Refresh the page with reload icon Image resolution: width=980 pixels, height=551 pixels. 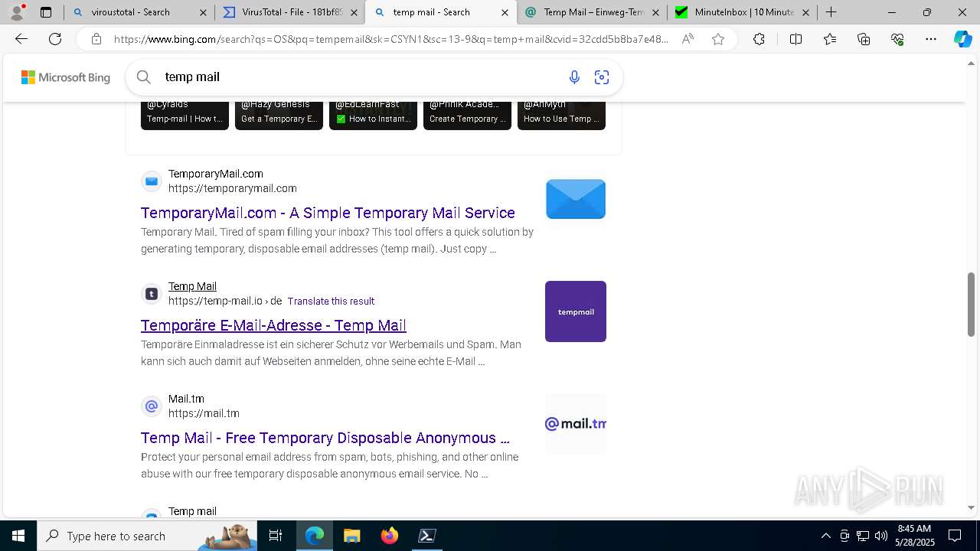pos(55,39)
